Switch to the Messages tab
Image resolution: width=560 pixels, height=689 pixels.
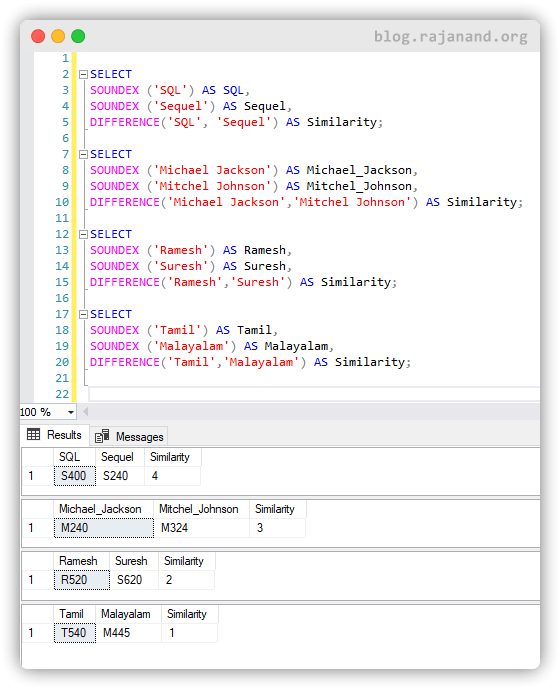(129, 436)
